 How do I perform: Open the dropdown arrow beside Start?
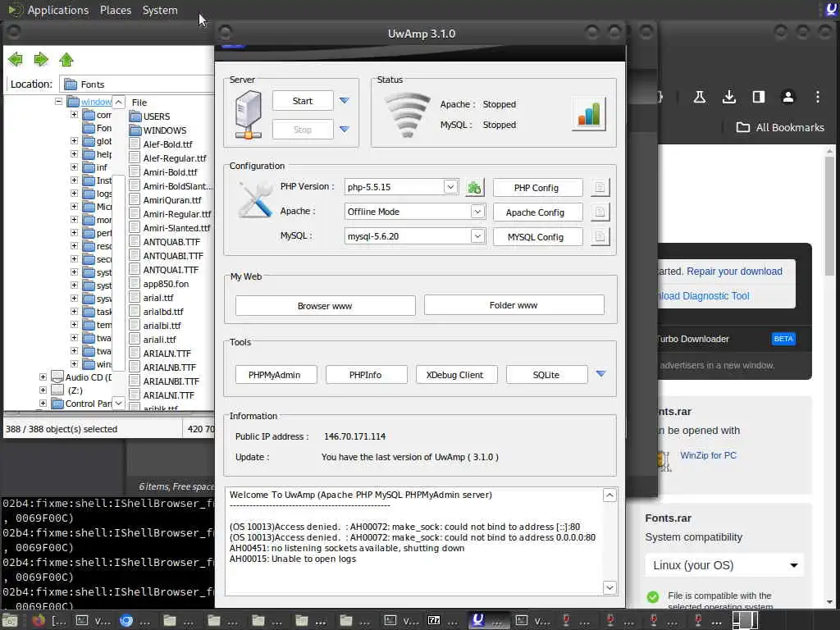pos(345,100)
